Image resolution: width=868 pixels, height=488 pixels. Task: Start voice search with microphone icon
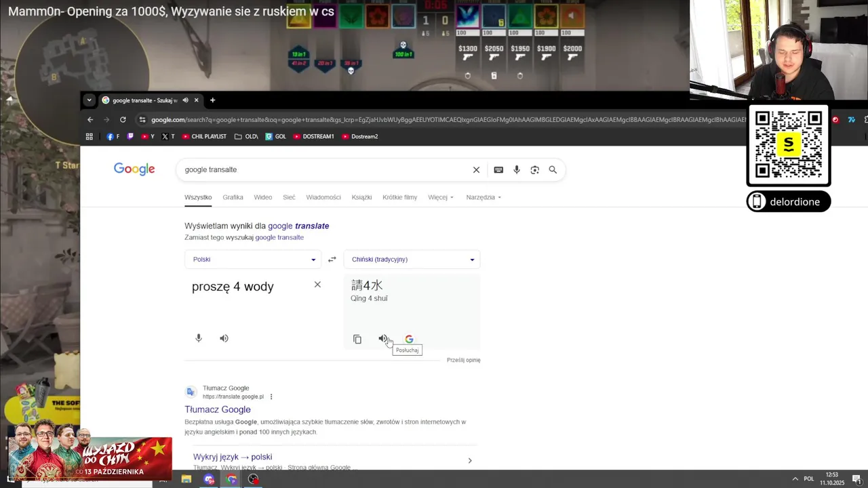tap(517, 169)
